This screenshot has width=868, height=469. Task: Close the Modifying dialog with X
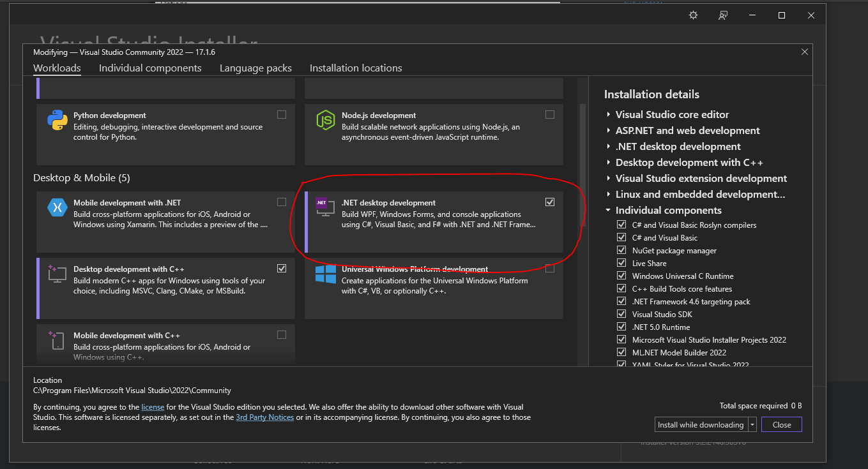(804, 52)
